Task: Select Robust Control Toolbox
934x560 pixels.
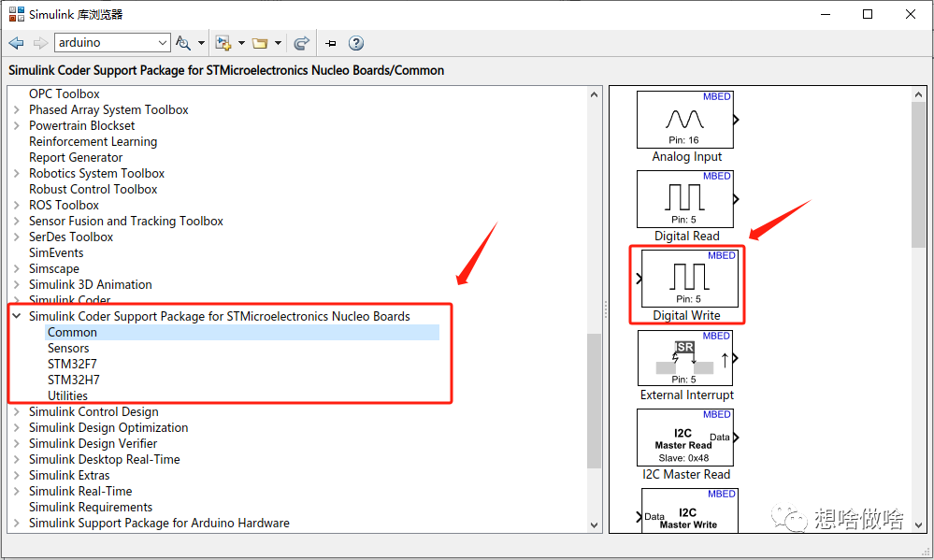Action: click(93, 190)
